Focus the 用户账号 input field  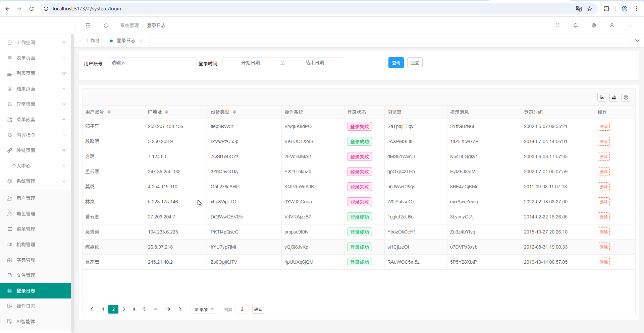coord(152,63)
